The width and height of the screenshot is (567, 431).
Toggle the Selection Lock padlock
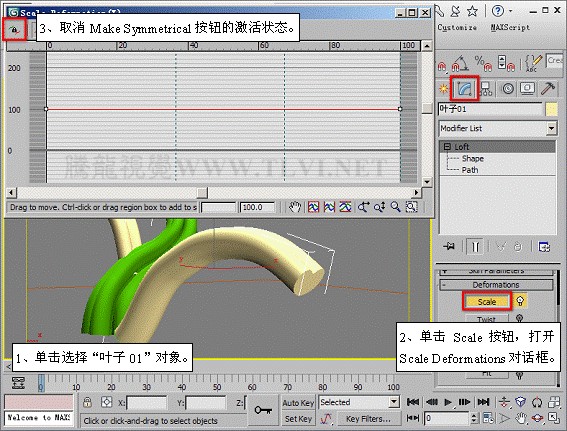point(87,402)
